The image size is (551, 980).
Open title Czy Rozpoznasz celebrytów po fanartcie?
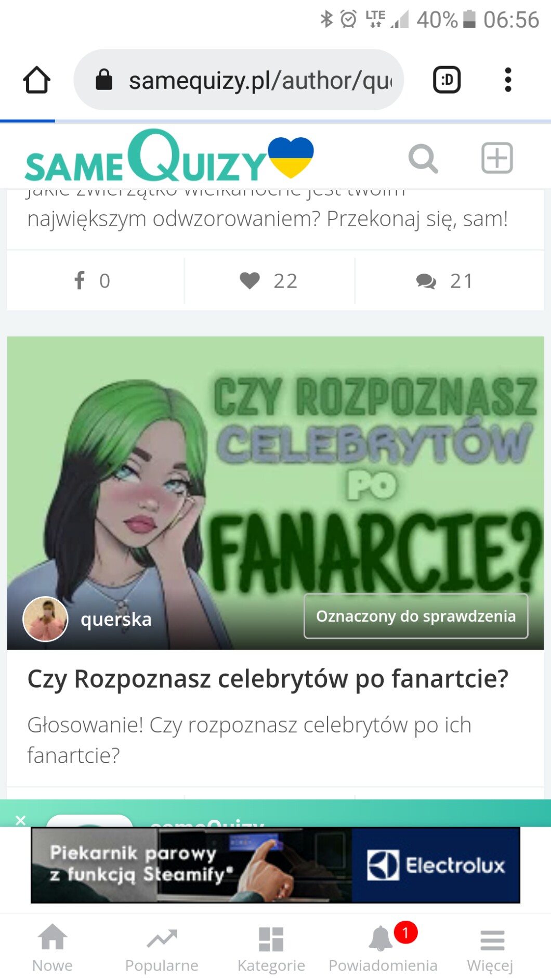tap(268, 679)
